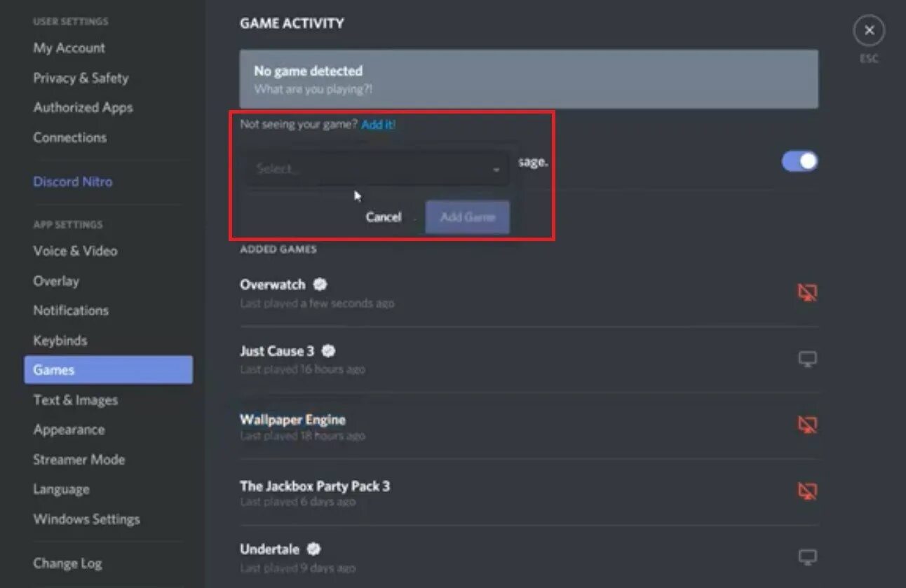Open the Select game dropdown
Image resolution: width=906 pixels, height=588 pixels.
pyautogui.click(x=377, y=169)
